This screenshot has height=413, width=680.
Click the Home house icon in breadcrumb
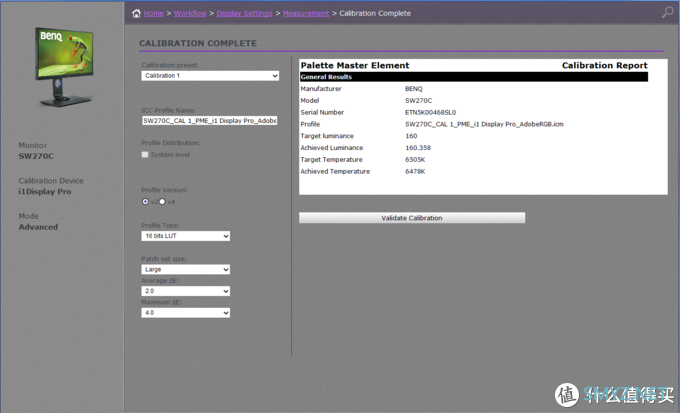136,13
